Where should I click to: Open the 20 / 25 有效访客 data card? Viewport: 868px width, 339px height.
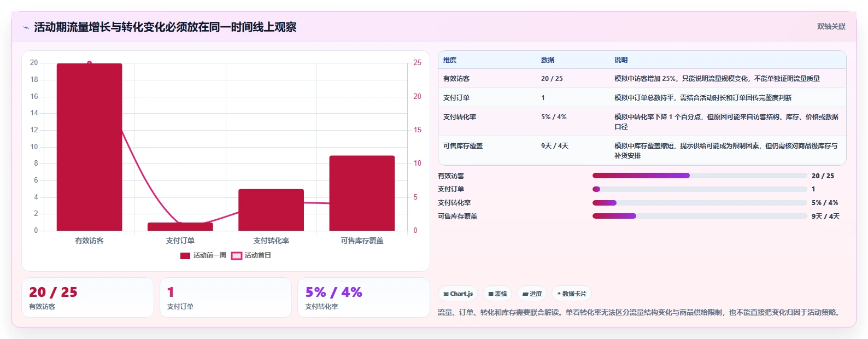click(x=87, y=297)
